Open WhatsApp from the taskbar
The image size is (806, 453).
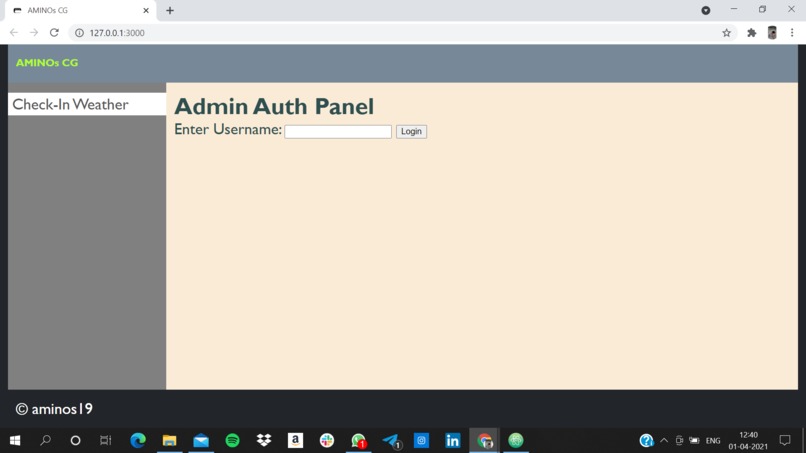[358, 440]
